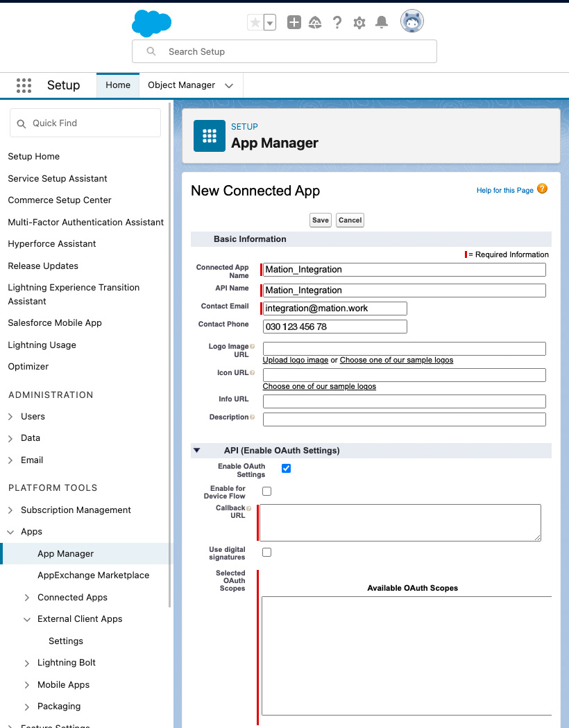Open Multi-Factor Authentication Assistant
Image resolution: width=569 pixels, height=728 pixels.
[x=86, y=223]
